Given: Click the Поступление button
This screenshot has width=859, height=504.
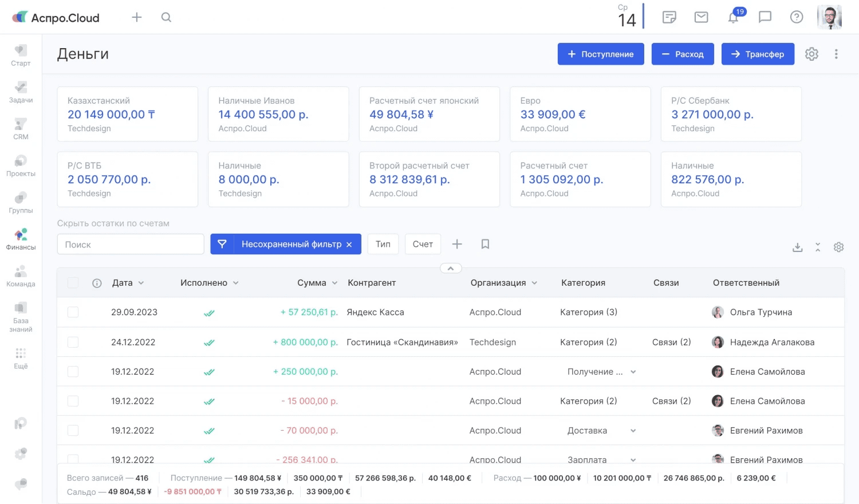Looking at the screenshot, I should coord(601,54).
